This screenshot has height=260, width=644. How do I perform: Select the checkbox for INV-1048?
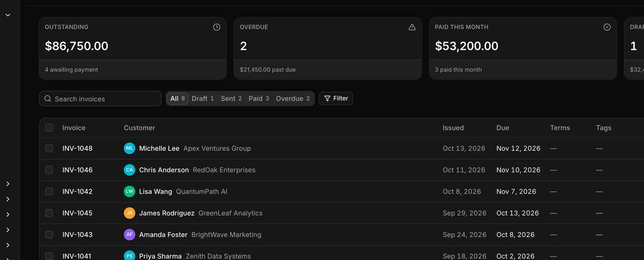tap(49, 148)
